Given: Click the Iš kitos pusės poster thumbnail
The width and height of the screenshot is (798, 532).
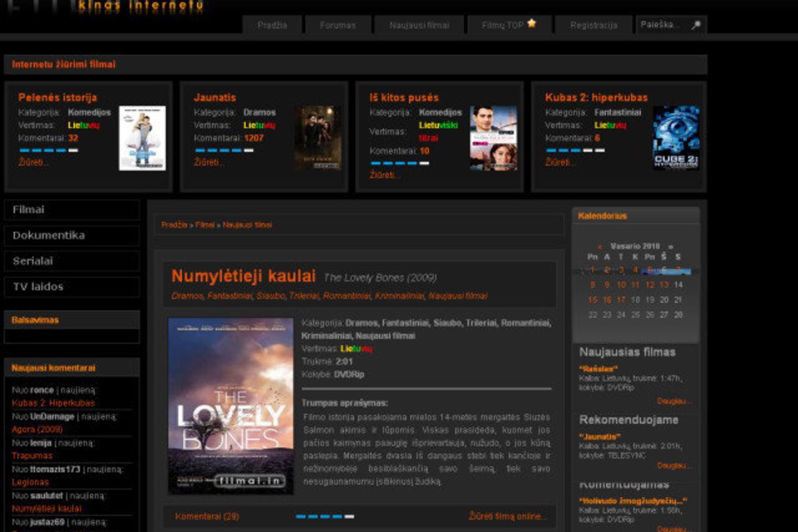Looking at the screenshot, I should tap(494, 138).
